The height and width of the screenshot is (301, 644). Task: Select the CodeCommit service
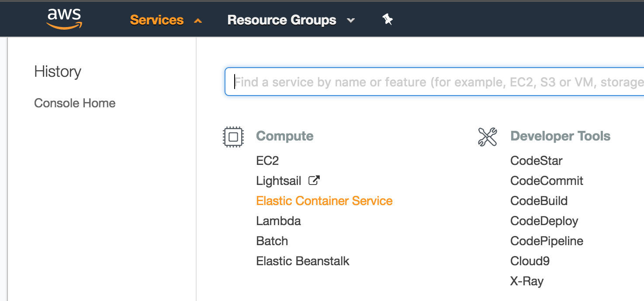click(547, 181)
